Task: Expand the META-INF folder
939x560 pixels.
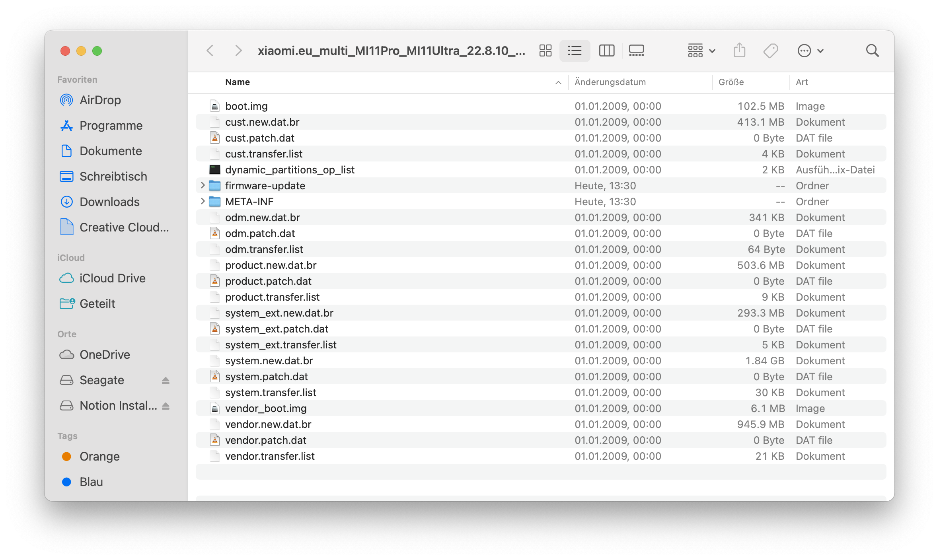Action: (203, 201)
